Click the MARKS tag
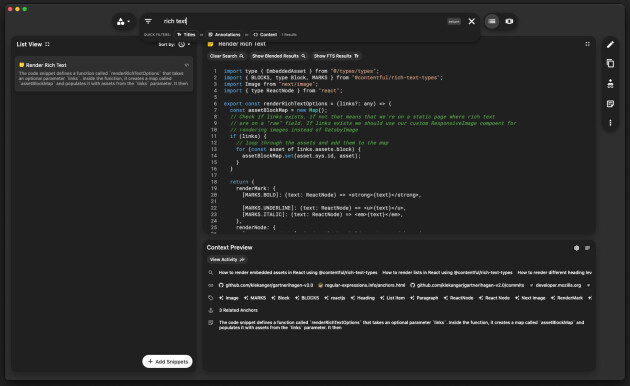The image size is (630, 386). click(x=255, y=298)
